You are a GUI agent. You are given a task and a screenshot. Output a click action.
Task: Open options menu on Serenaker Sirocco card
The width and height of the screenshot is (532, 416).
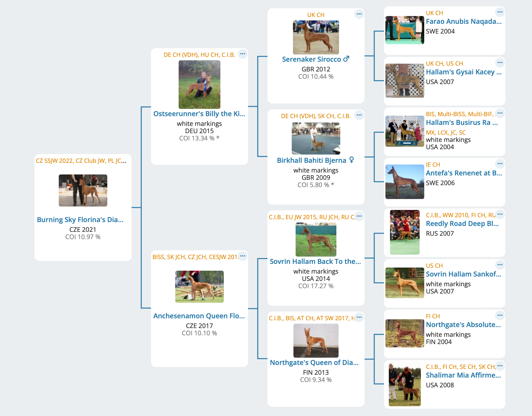[359, 14]
